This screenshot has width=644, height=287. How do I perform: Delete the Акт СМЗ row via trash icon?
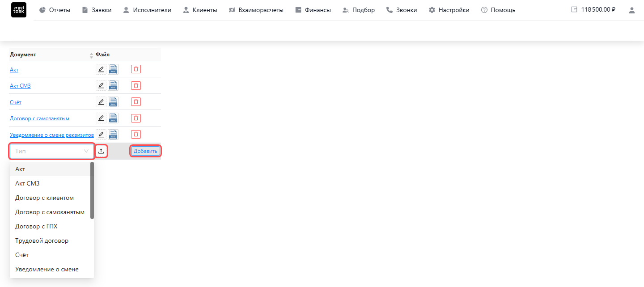[136, 85]
